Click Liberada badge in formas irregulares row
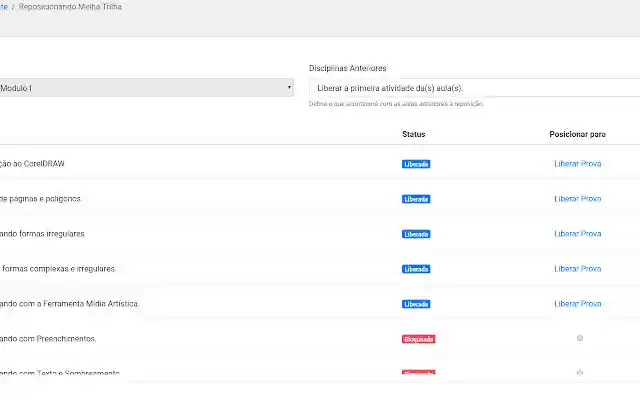The width and height of the screenshot is (640, 400). tap(416, 234)
